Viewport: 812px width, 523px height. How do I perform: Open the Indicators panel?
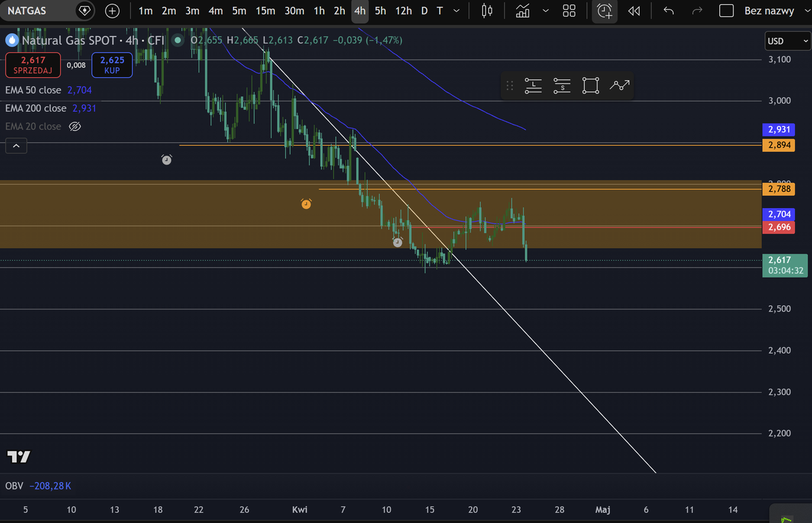[x=523, y=11]
